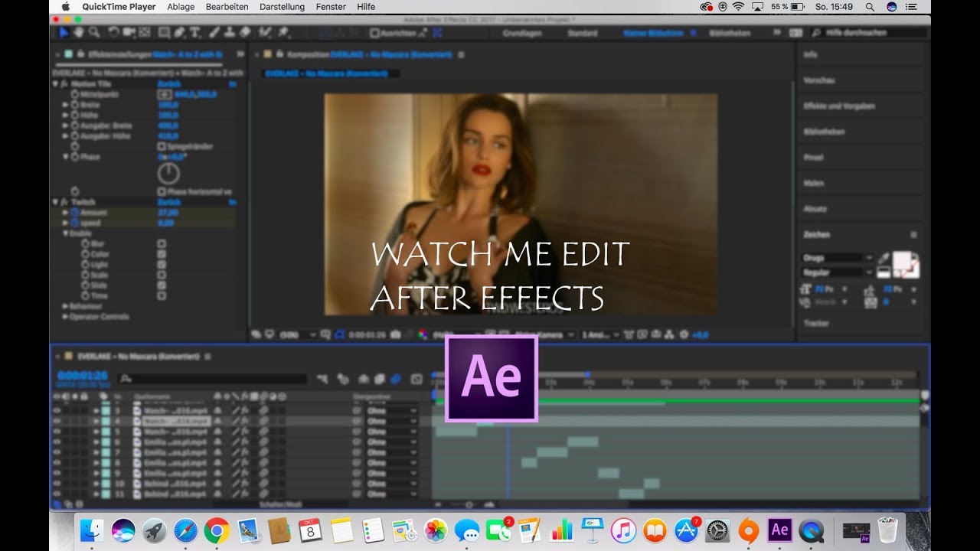Select the Puppet Pin tool
This screenshot has width=980, height=551.
pos(283,33)
